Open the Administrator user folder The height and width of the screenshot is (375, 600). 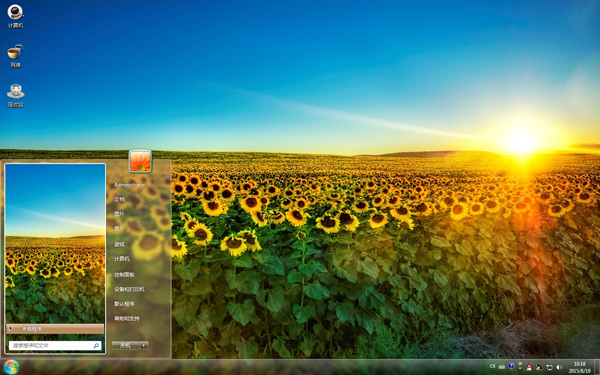tap(130, 185)
